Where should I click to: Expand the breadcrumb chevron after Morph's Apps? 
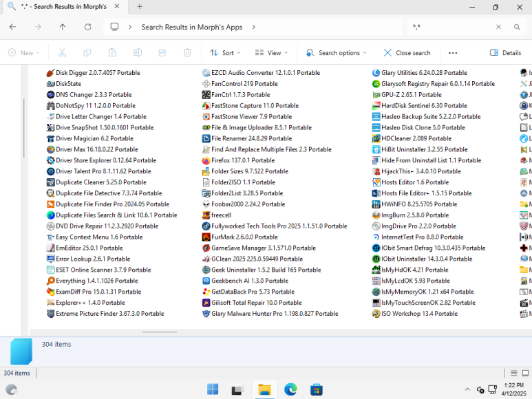pyautogui.click(x=253, y=27)
